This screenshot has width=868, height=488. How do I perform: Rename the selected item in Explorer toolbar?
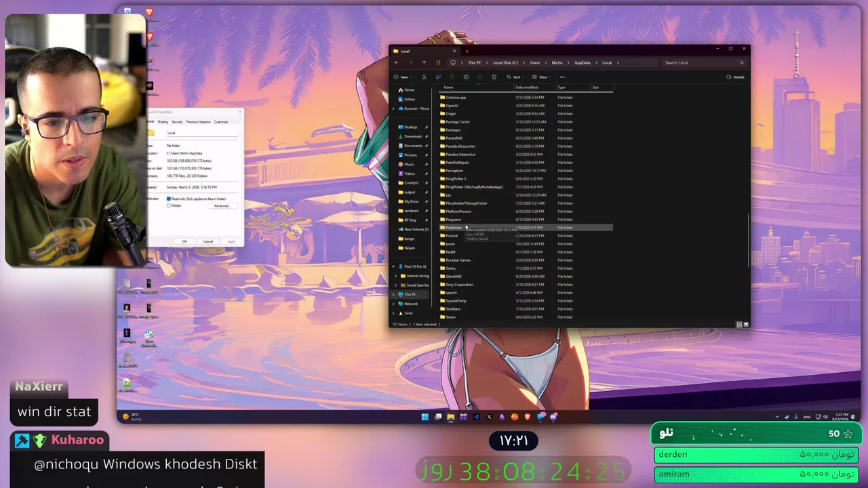(466, 77)
